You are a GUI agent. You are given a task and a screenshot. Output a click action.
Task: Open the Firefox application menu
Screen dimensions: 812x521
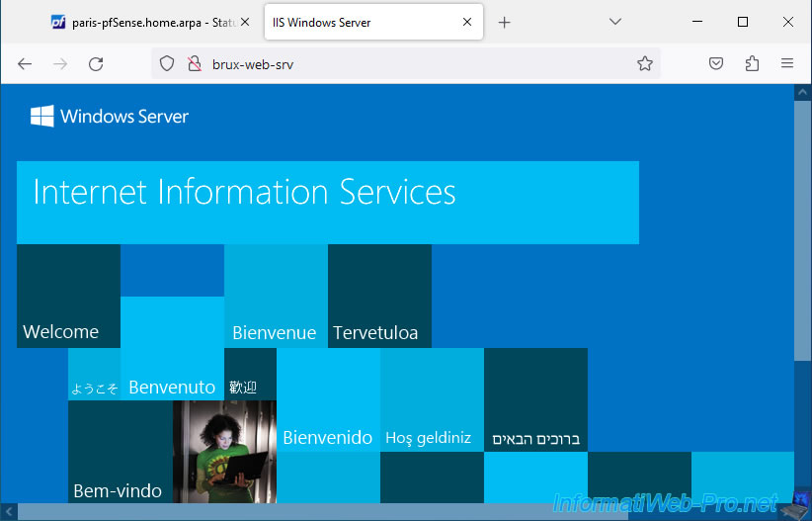(x=787, y=63)
